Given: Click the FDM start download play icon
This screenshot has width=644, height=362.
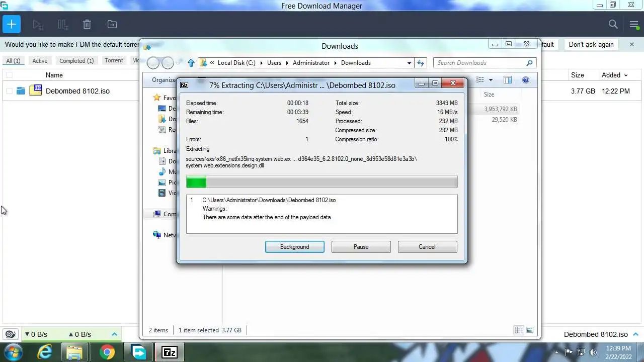Looking at the screenshot, I should click(x=37, y=24).
